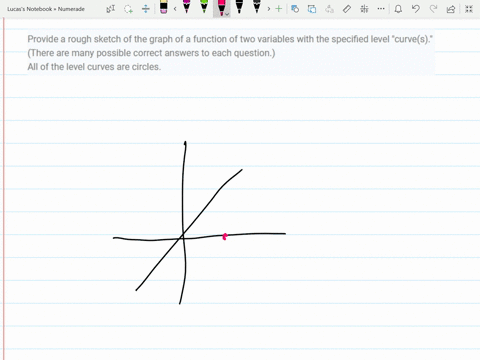Click the problem statement text box
The image size is (480, 360).
(x=231, y=53)
